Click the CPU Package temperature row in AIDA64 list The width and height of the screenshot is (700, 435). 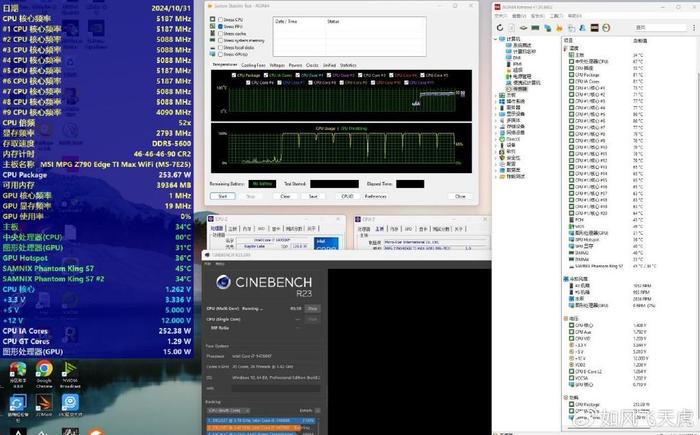(606, 75)
